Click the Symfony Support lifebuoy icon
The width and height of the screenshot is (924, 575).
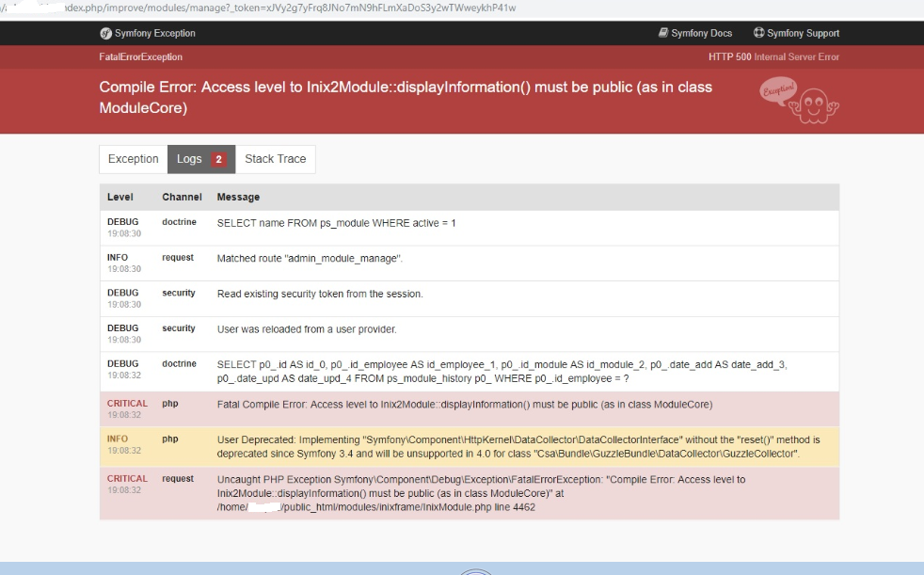point(759,33)
